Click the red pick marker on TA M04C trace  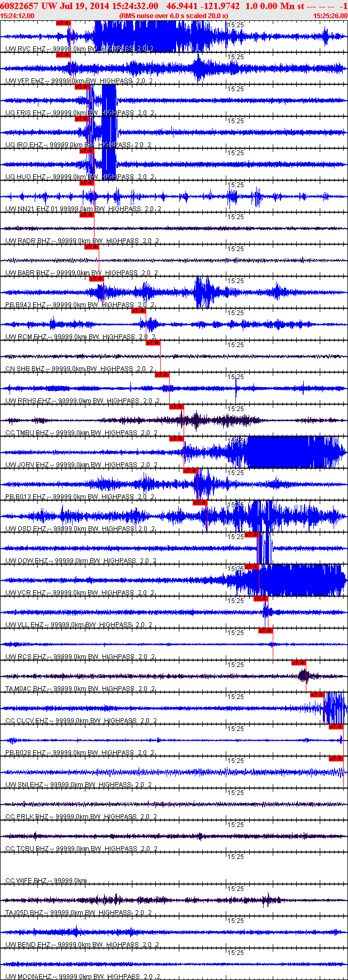(x=298, y=663)
